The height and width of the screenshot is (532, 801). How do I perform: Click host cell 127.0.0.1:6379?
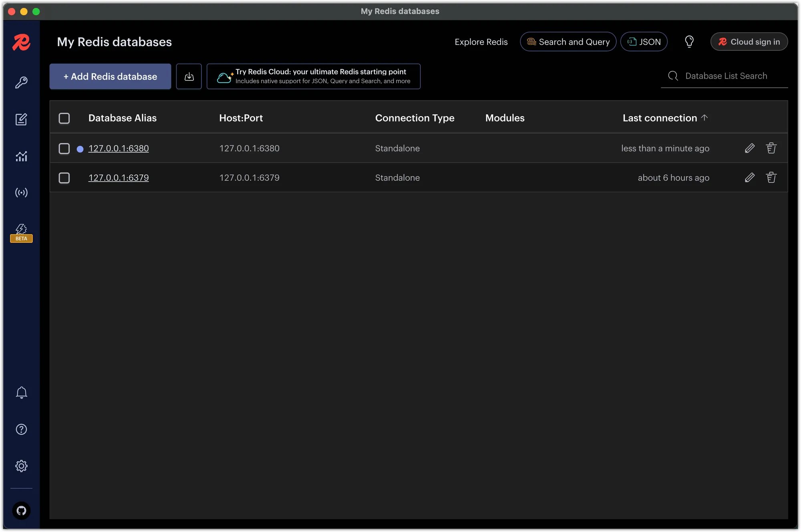pyautogui.click(x=249, y=178)
